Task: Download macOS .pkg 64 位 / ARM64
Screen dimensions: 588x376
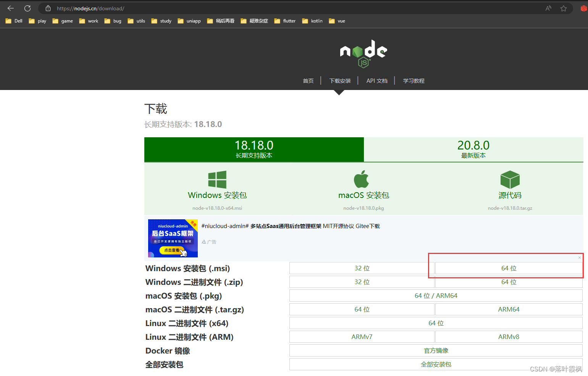Action: [x=436, y=296]
